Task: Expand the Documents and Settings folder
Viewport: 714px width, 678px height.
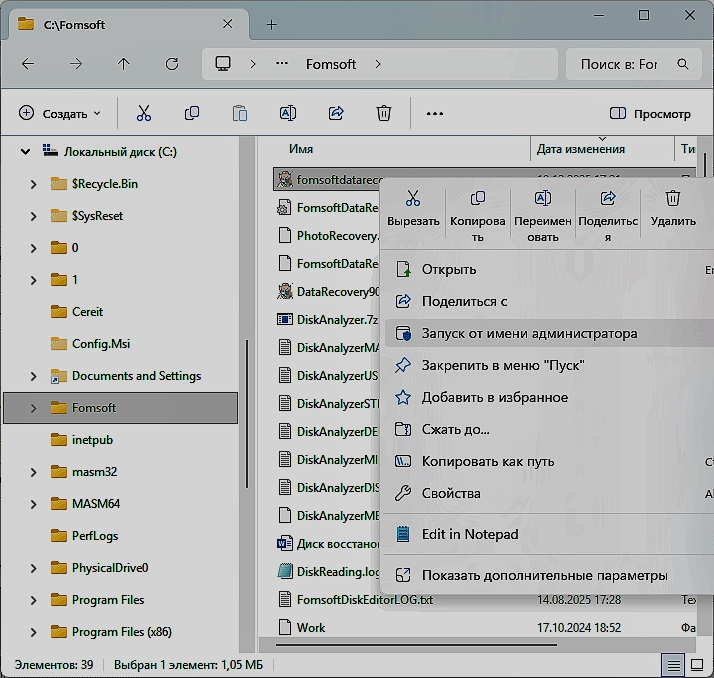Action: [x=33, y=376]
